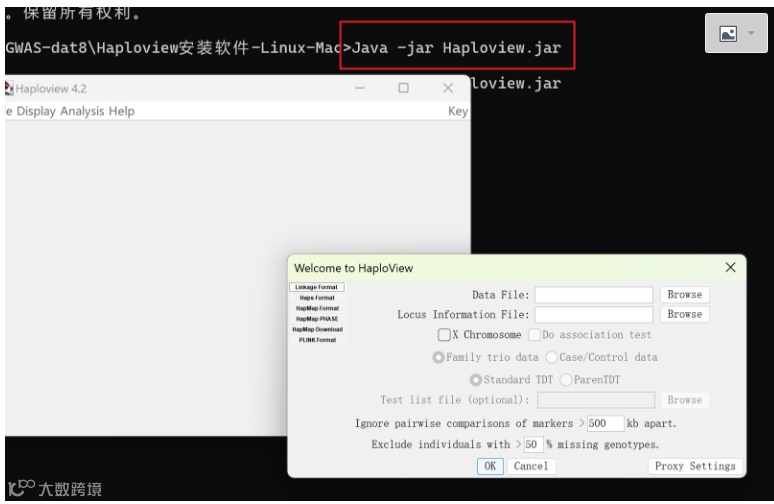This screenshot has height=504, width=774.
Task: Select the HapMap Format tab
Action: [x=317, y=308]
